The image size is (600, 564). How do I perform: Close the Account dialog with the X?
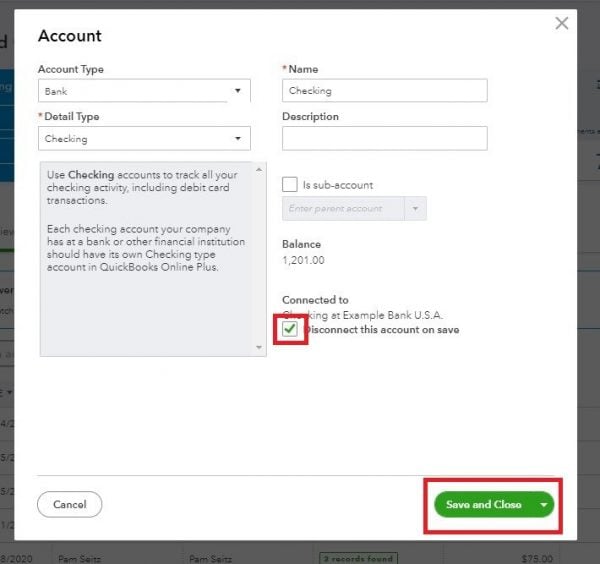(561, 23)
